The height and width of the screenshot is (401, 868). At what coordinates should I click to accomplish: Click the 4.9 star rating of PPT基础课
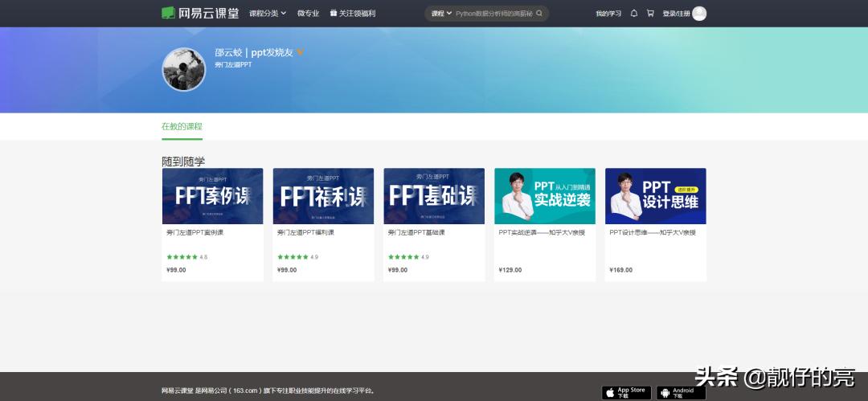point(408,257)
